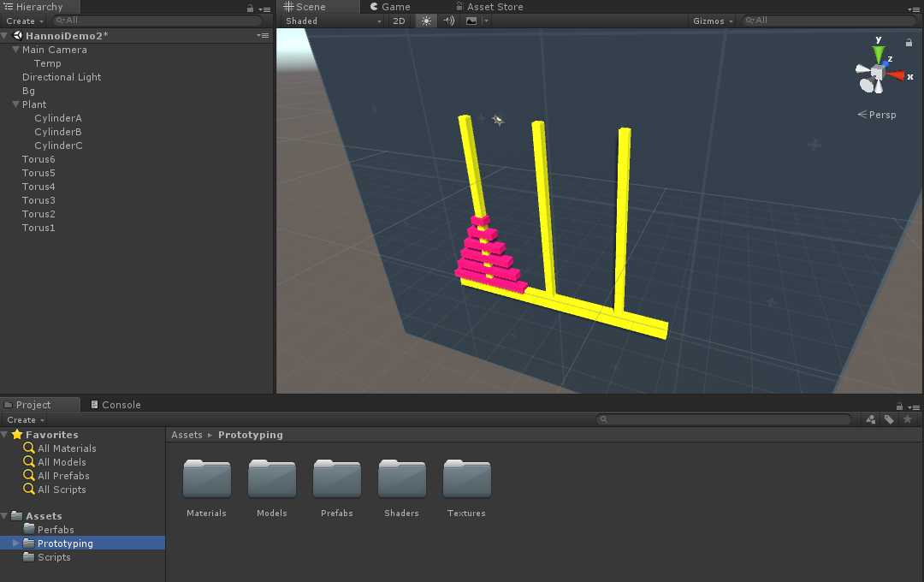Open the Asset Store tab

click(489, 7)
